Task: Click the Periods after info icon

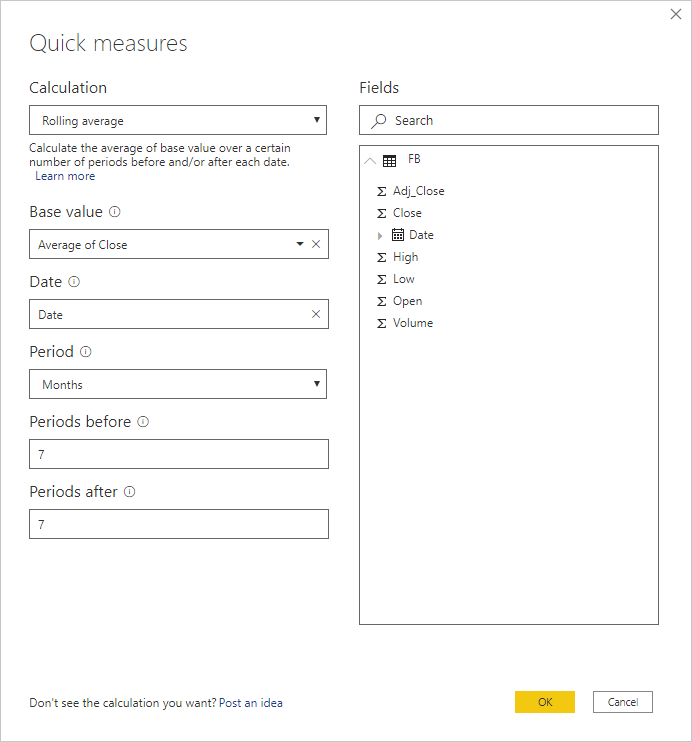Action: coord(129,492)
